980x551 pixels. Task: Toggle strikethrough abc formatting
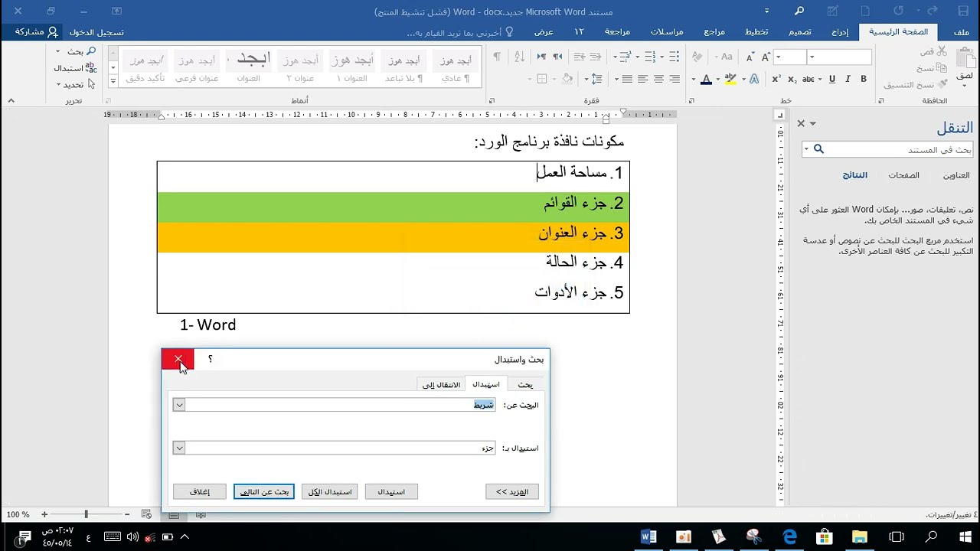(808, 79)
